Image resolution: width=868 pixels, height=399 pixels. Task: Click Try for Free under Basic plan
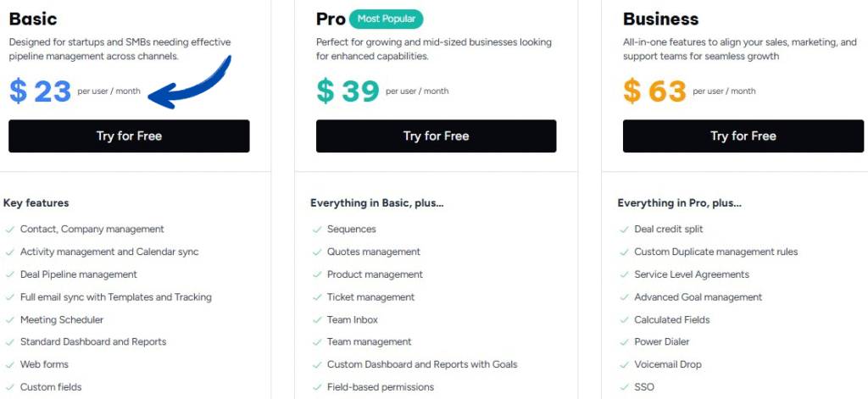pos(129,136)
